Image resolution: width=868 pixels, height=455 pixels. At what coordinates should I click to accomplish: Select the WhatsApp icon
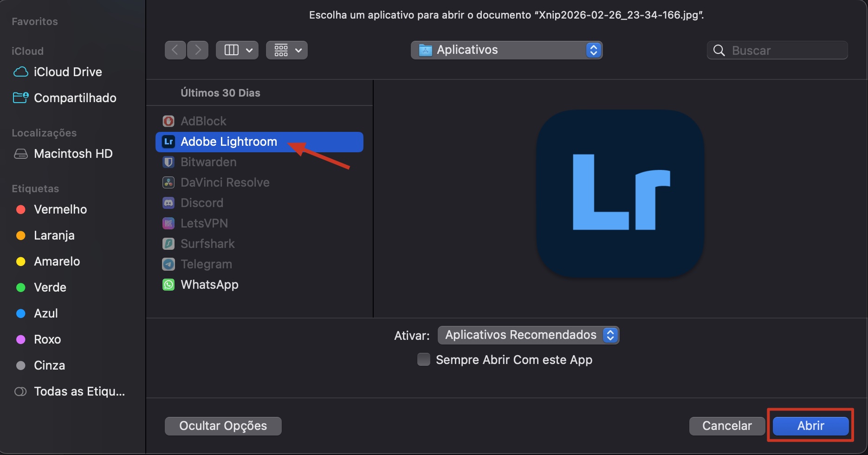[x=168, y=284]
